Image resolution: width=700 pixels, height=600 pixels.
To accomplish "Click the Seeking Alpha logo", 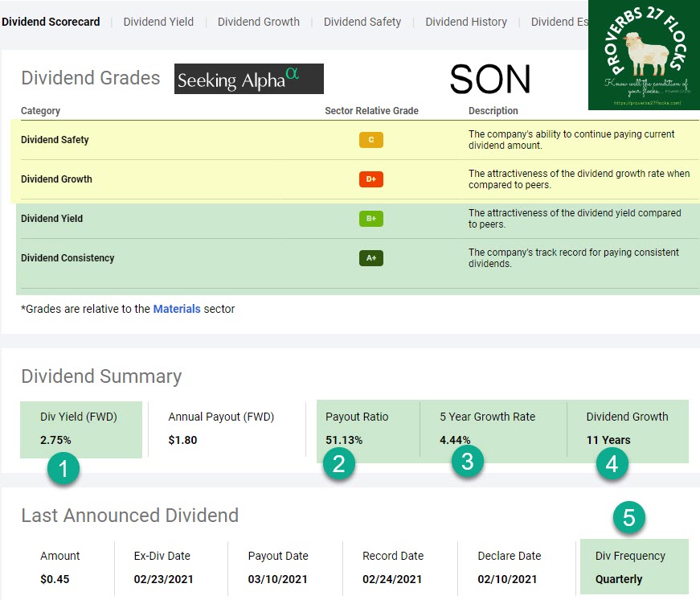I will pos(248,79).
